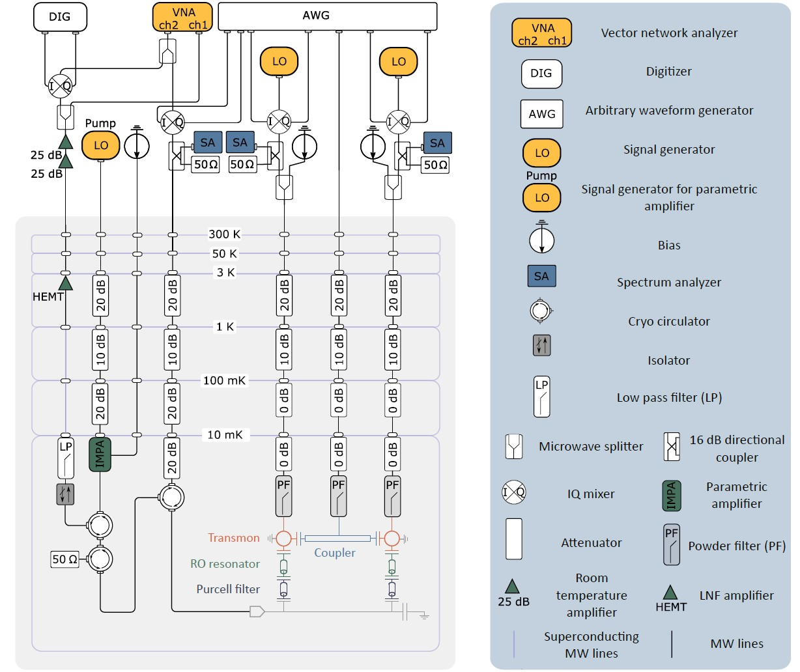The height and width of the screenshot is (672, 800).
Task: Click the Coupler element between transmons
Action: (337, 539)
